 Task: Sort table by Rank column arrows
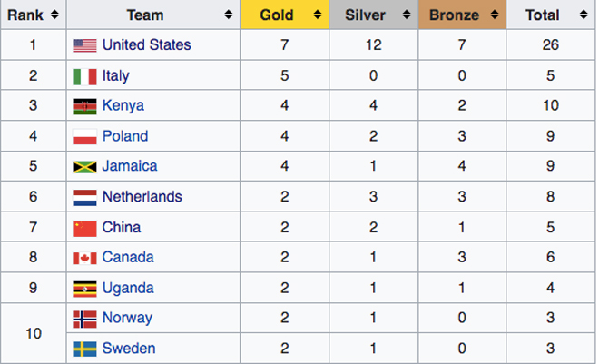(54, 15)
